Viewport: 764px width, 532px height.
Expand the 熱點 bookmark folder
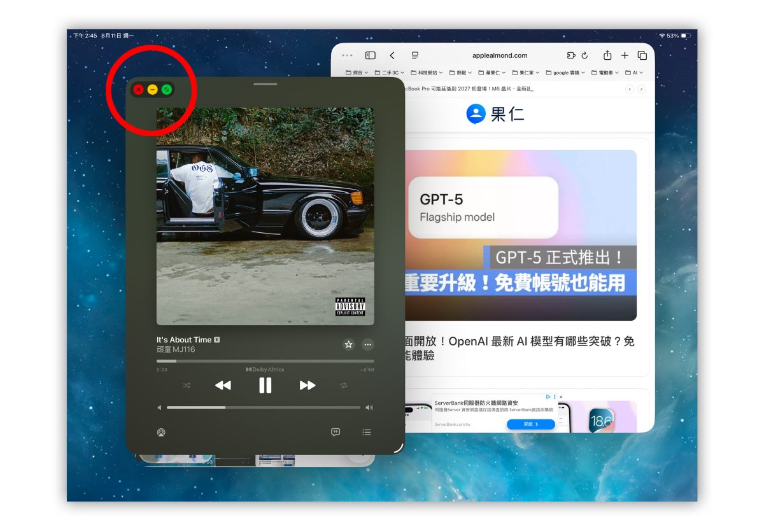(460, 73)
